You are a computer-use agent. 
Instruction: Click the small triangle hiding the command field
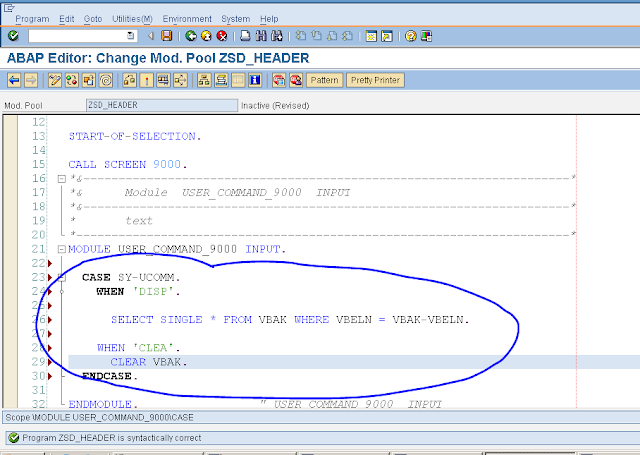click(x=151, y=36)
